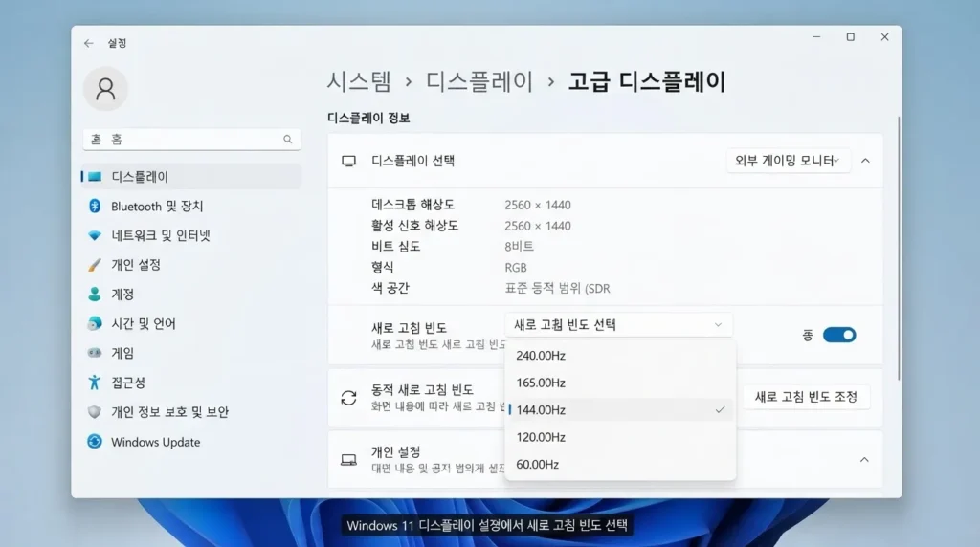
Task: Click the 새로 고침 빈도 조정 button
Action: (x=806, y=397)
